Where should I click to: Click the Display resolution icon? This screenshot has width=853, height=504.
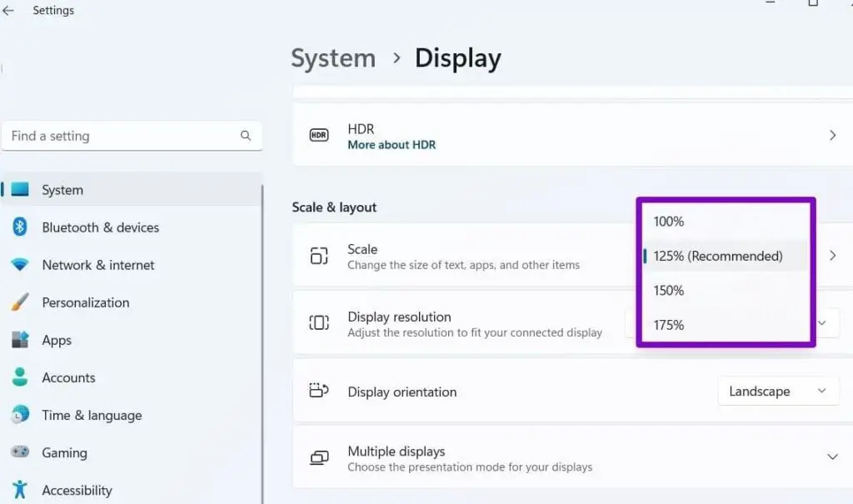click(318, 324)
